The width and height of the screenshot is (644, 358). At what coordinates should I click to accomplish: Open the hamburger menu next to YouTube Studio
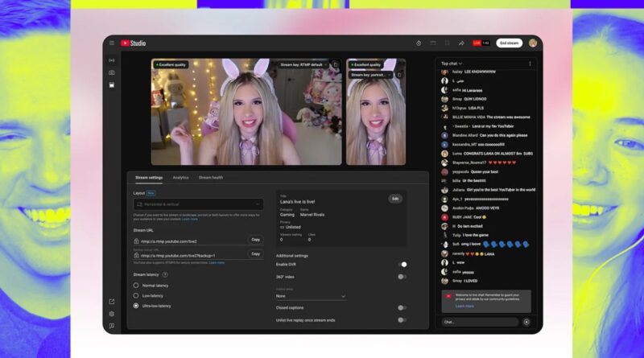(112, 43)
